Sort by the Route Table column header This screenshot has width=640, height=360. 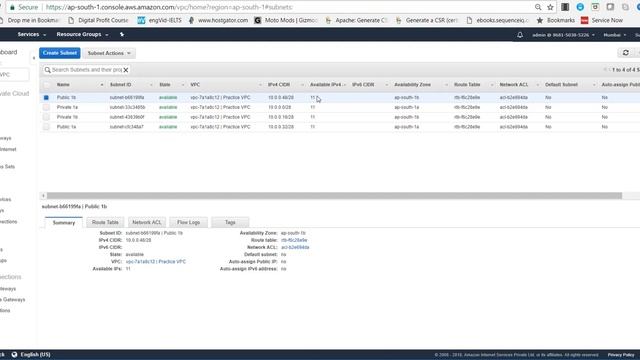(x=467, y=85)
